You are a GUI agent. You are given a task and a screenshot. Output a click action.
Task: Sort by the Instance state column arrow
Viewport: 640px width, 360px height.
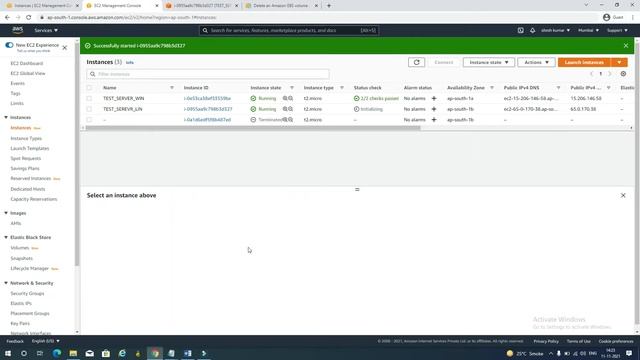[292, 88]
